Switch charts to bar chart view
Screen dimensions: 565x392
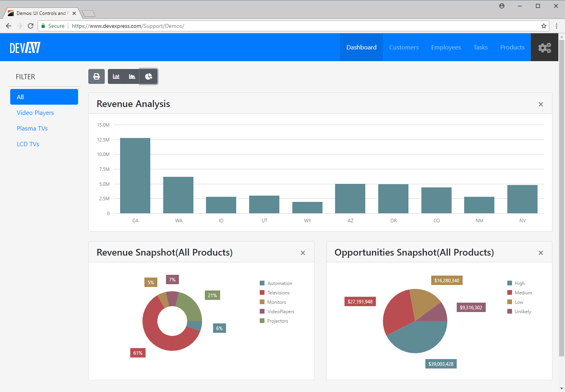tap(116, 76)
